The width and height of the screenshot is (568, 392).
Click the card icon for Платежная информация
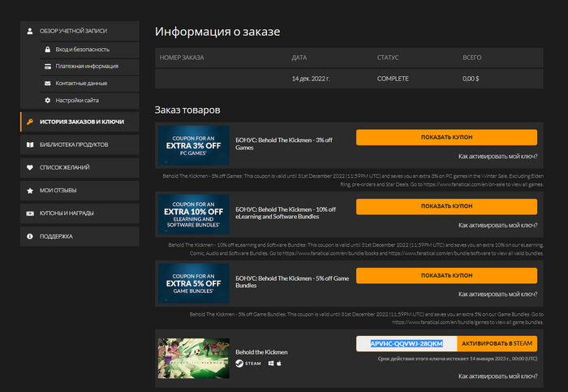[x=48, y=67]
